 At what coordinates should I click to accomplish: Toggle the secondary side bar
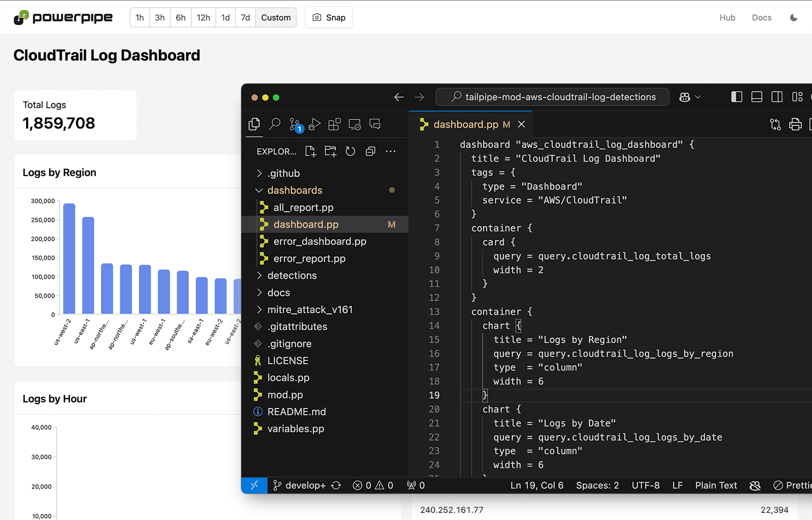[x=776, y=97]
